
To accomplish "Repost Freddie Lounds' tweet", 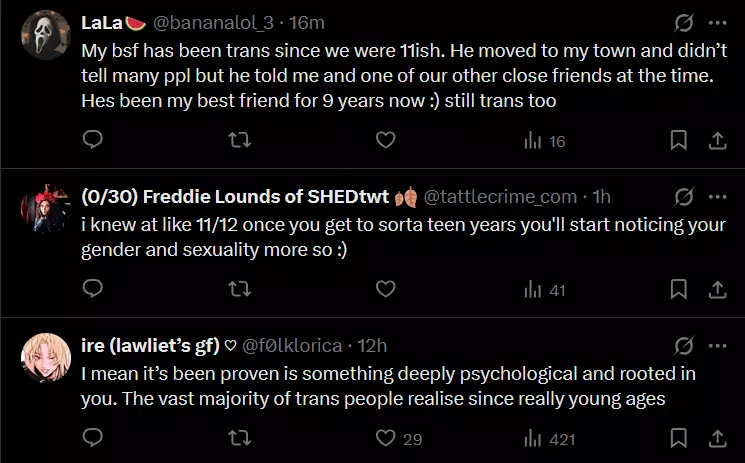I will pos(239,289).
